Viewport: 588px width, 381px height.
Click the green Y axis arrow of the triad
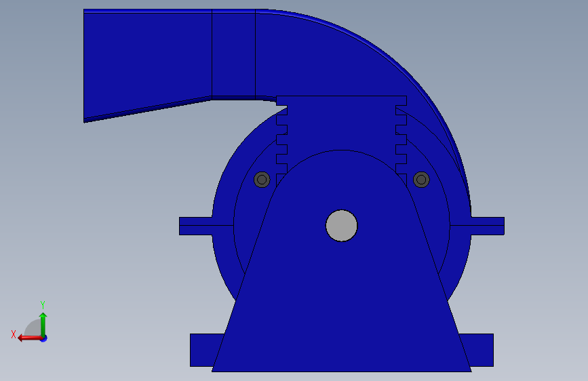coord(43,324)
